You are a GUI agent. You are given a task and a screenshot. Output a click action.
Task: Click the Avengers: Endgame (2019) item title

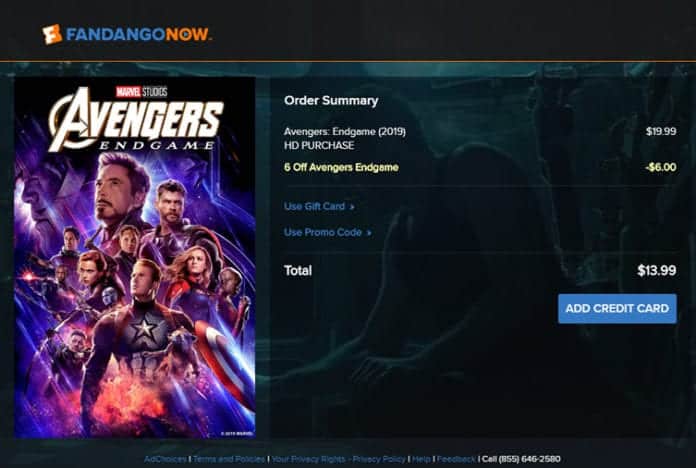[344, 132]
